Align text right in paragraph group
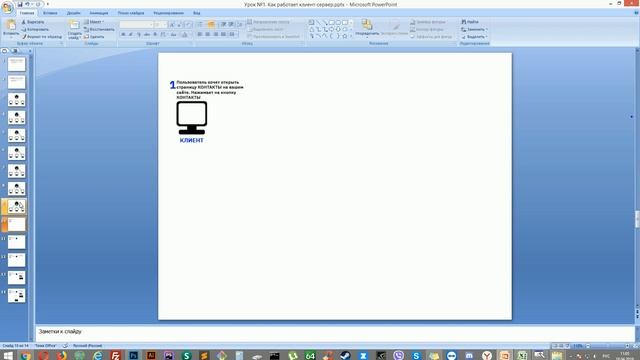Viewport: 640px width, 360px height. [x=216, y=35]
